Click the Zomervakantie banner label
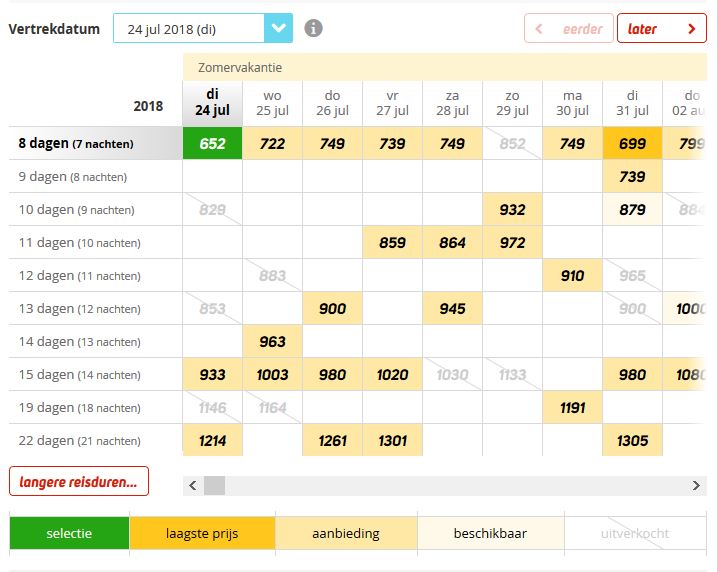Image resolution: width=717 pixels, height=572 pixels. 240,68
